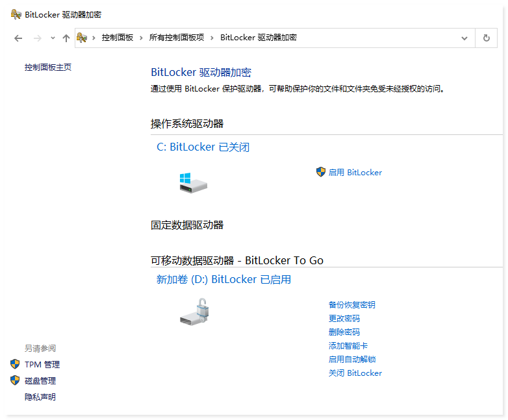Click the Forward navigation arrow
This screenshot has width=508, height=420.
(38, 38)
